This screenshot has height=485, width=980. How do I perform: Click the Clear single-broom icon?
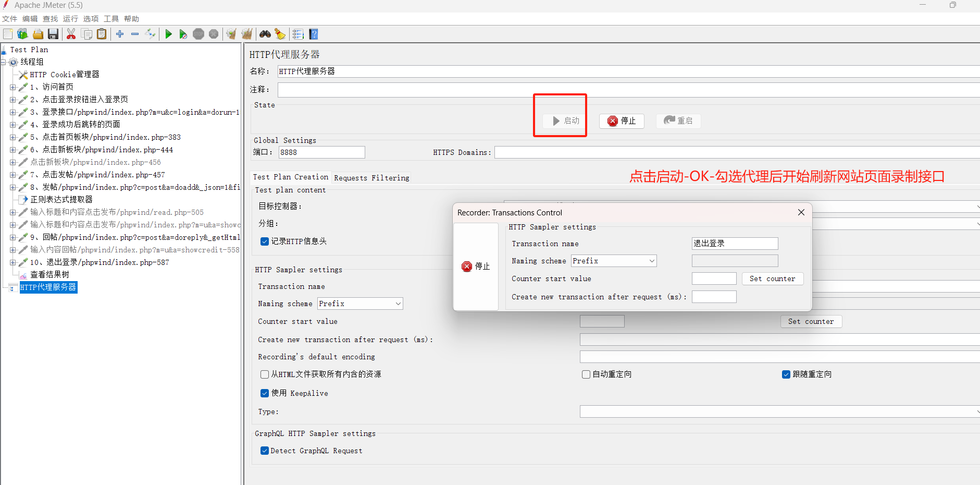pyautogui.click(x=231, y=34)
